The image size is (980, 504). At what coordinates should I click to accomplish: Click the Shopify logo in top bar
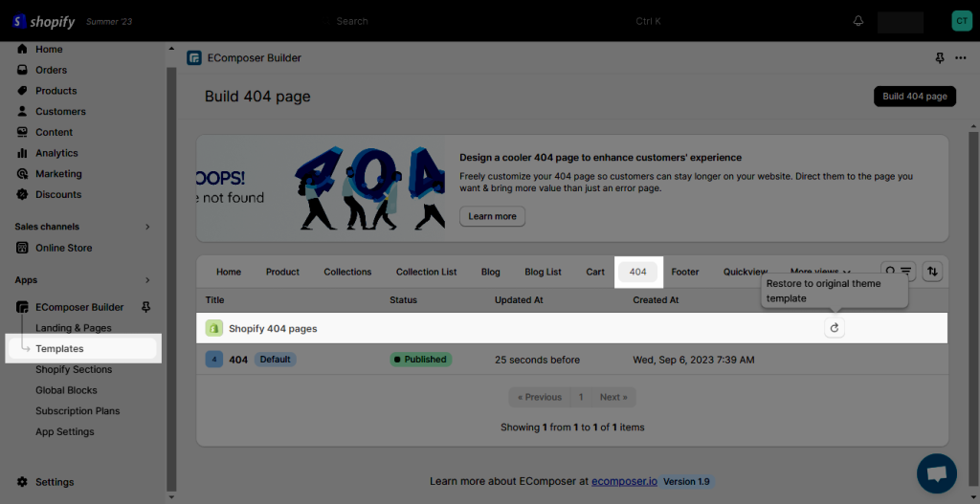43,21
